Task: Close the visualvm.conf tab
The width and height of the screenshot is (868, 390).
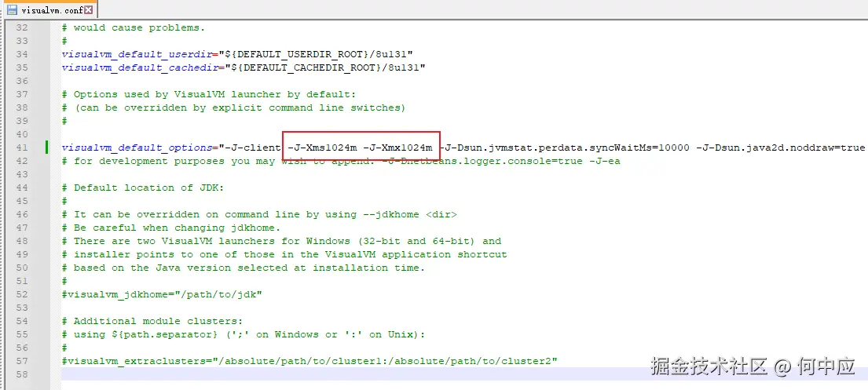Action: [88, 9]
